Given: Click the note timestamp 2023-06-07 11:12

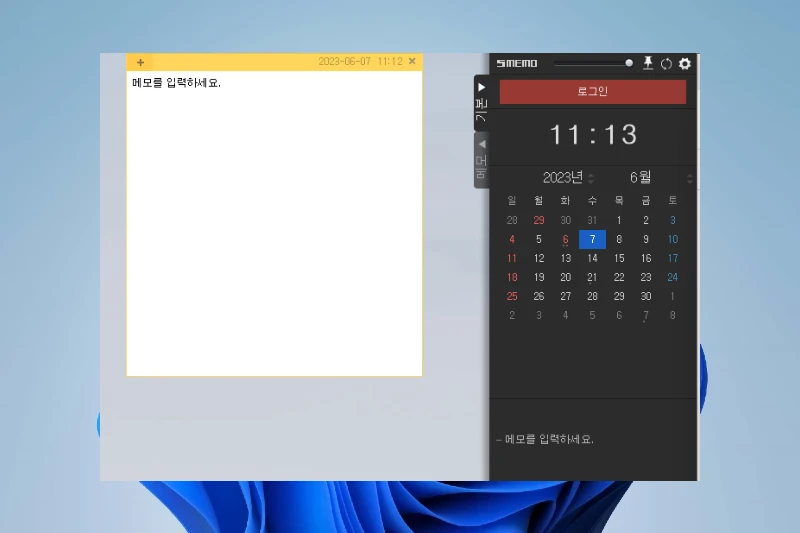Looking at the screenshot, I should click(x=360, y=61).
